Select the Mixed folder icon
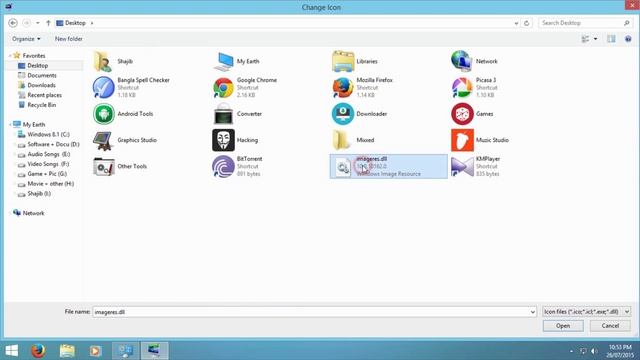This screenshot has height=360, width=640. pyautogui.click(x=342, y=140)
